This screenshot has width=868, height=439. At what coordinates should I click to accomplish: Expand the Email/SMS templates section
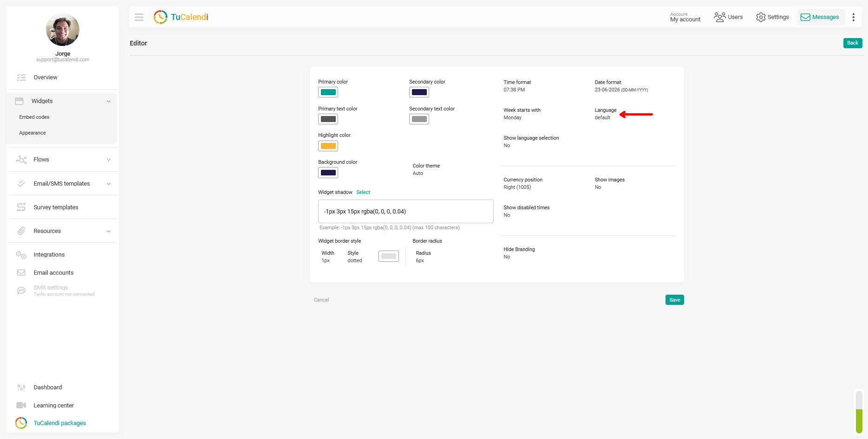[63, 184]
